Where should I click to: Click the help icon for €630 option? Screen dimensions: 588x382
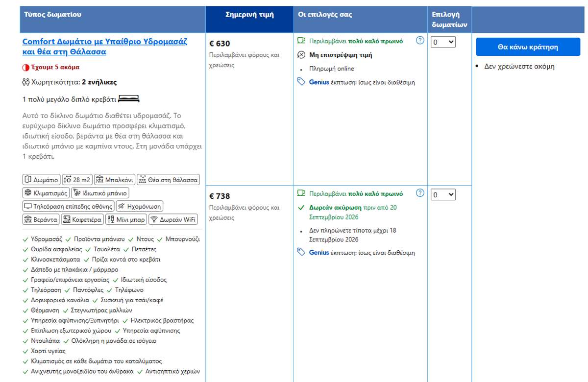click(x=420, y=41)
